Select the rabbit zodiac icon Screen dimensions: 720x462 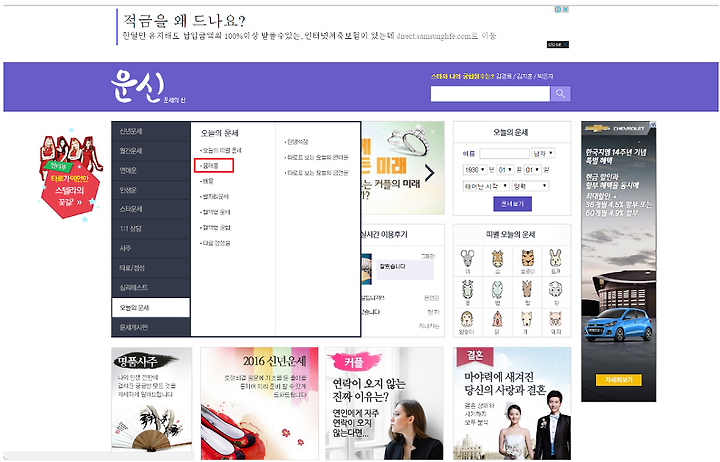coord(556,259)
